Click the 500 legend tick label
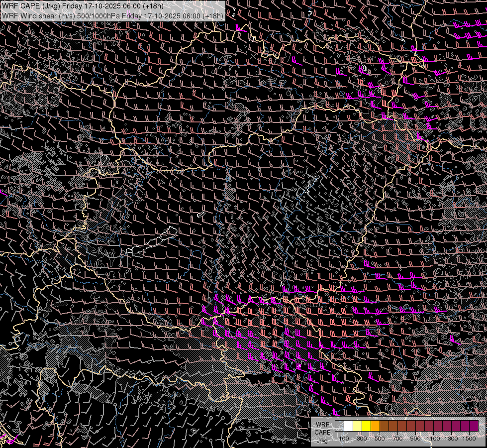Image resolution: width=487 pixels, height=448 pixels. tap(380, 439)
